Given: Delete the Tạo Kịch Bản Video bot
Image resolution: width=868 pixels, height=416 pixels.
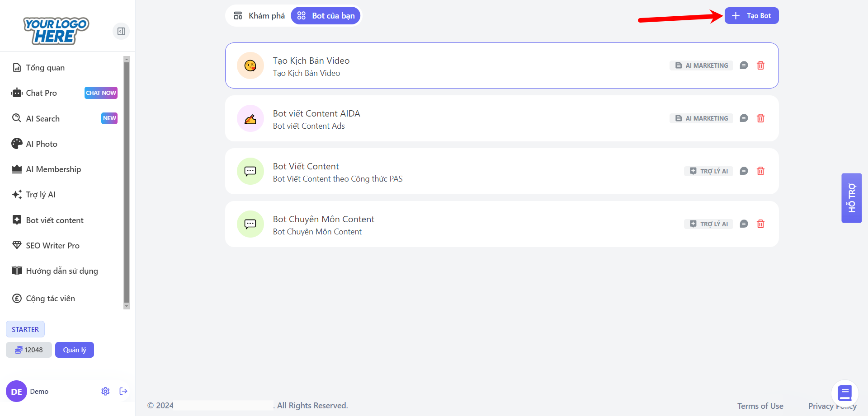Looking at the screenshot, I should pos(760,65).
